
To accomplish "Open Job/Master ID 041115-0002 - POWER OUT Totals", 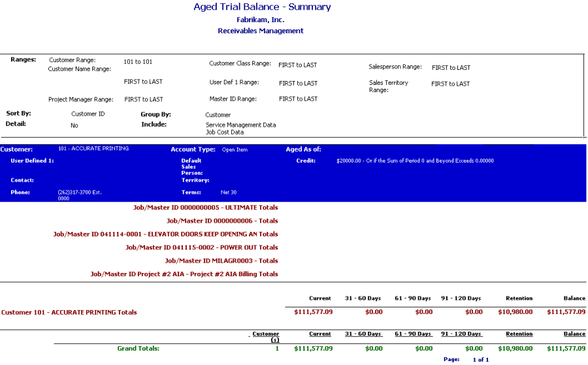I will pos(201,247).
